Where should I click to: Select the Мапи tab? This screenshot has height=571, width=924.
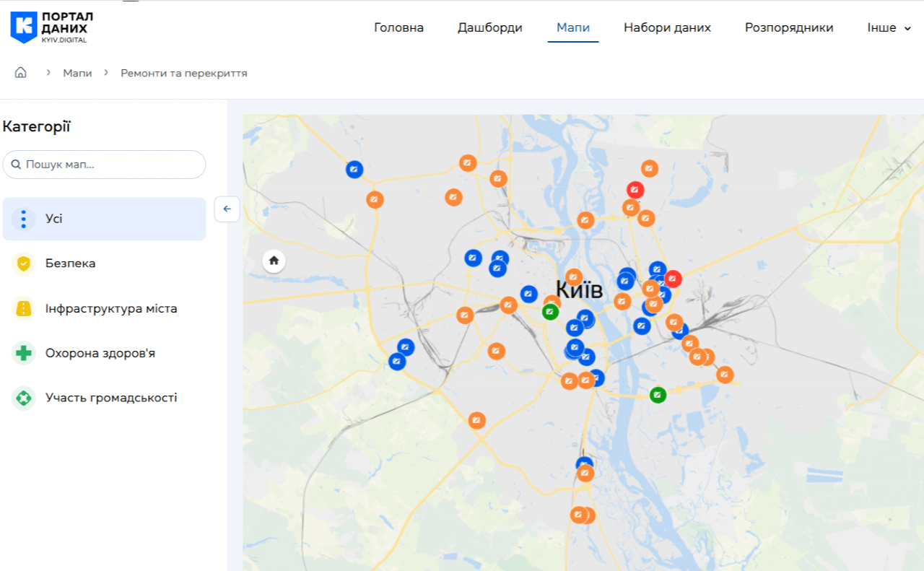coord(573,27)
